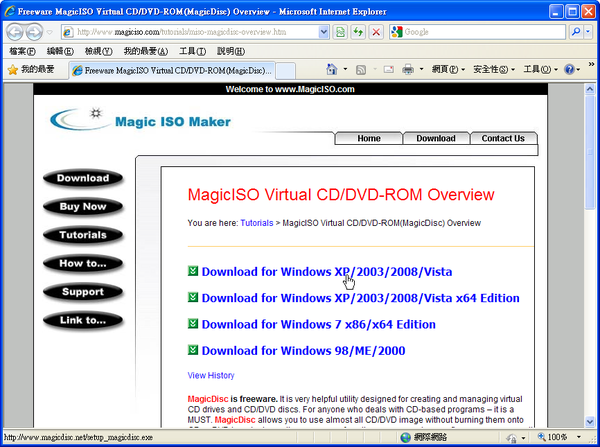Click the Download navigation tab on page
Image resolution: width=600 pixels, height=447 pixels.
436,139
